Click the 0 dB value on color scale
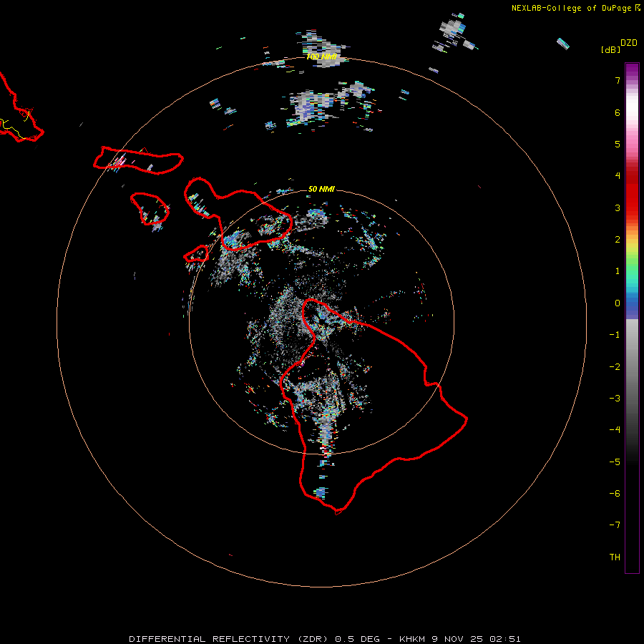644x644 pixels. tap(618, 303)
